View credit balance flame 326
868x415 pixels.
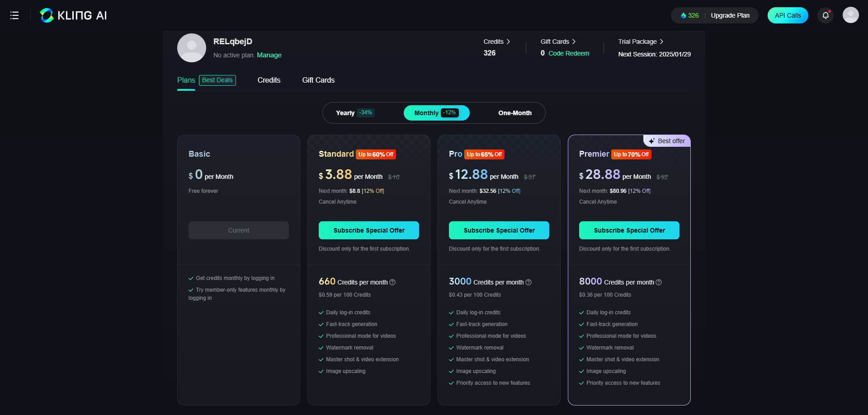pyautogui.click(x=689, y=15)
